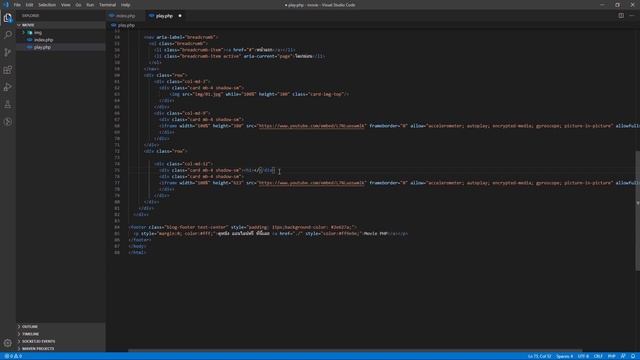640x360 pixels.
Task: Click the errors and warnings status indicator
Action: [x=13, y=356]
